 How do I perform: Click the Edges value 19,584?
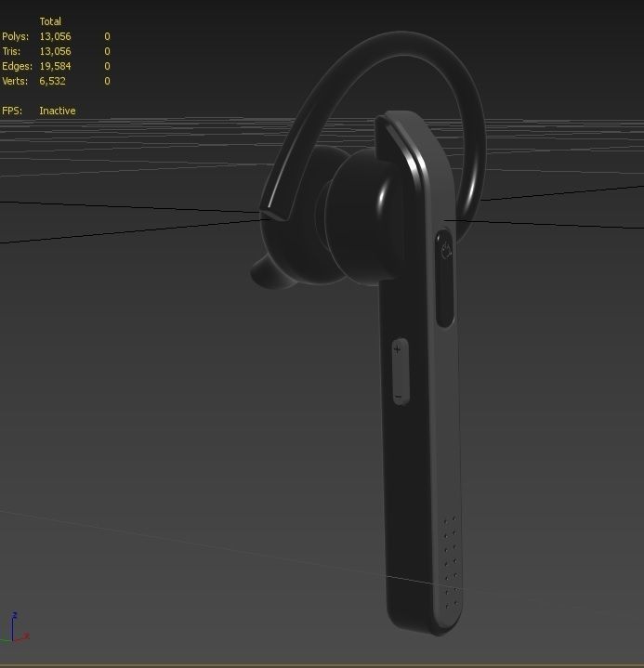point(55,67)
